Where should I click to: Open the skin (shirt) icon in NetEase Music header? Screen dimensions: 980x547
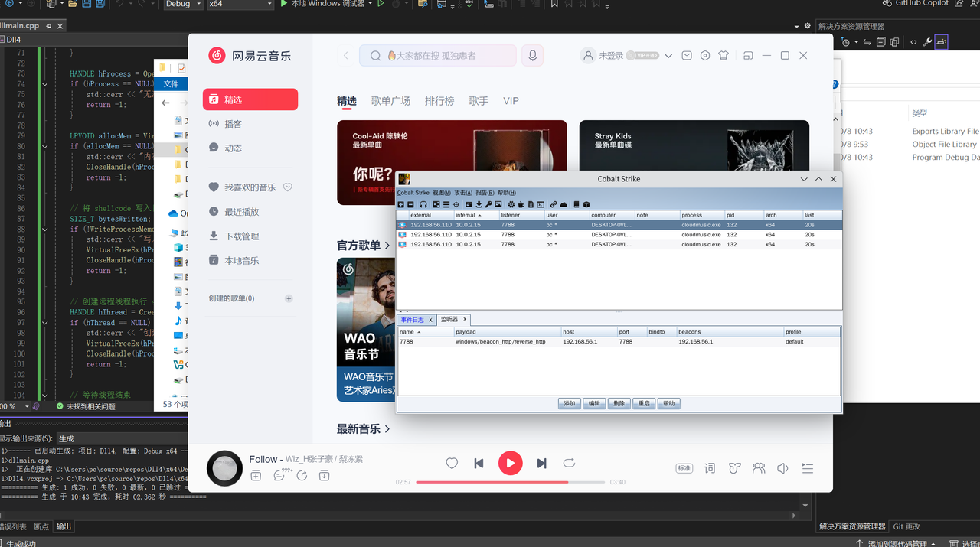coord(724,56)
